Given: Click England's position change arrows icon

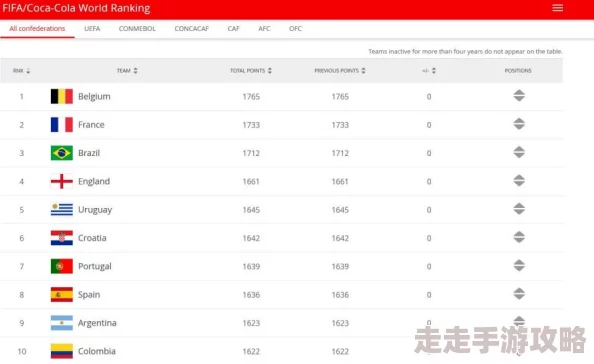Looking at the screenshot, I should [x=519, y=181].
